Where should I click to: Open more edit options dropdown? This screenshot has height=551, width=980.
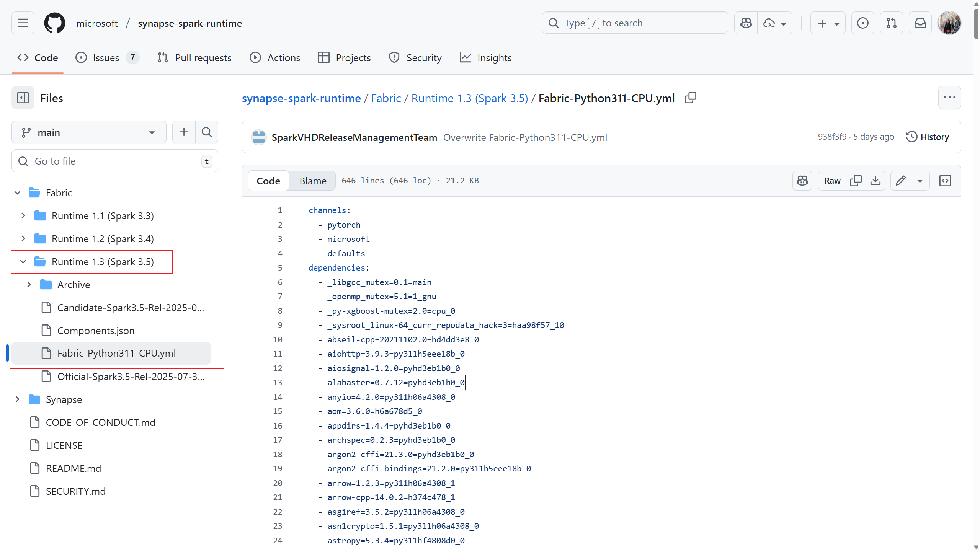tap(920, 181)
